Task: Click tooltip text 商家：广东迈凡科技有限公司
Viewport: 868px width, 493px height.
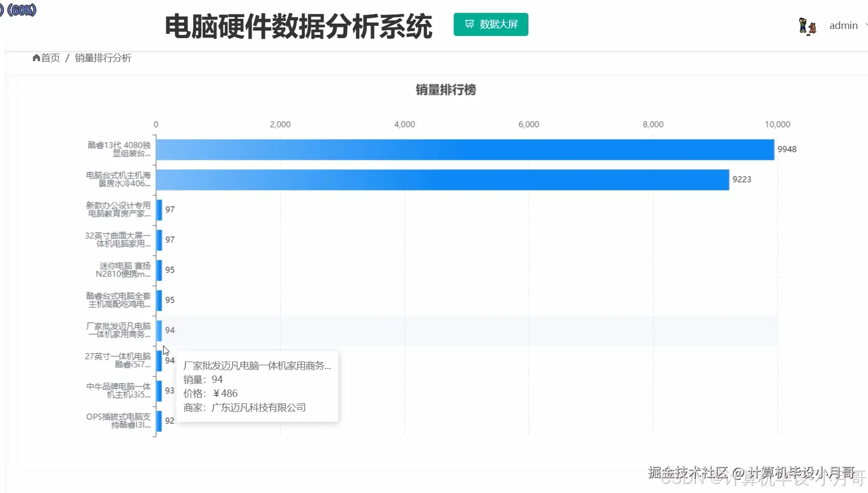Action: click(x=245, y=408)
